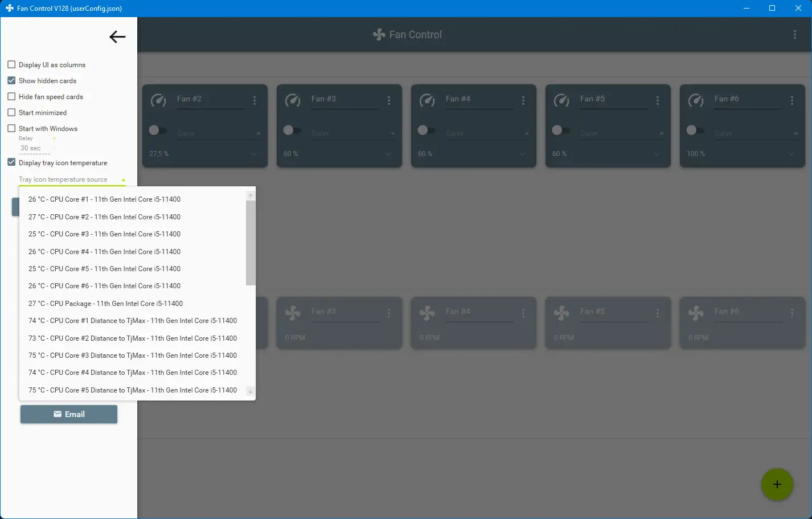Open the Curve dropdown on the Fan #6 card
Image resolution: width=812 pixels, height=519 pixels.
coord(757,133)
